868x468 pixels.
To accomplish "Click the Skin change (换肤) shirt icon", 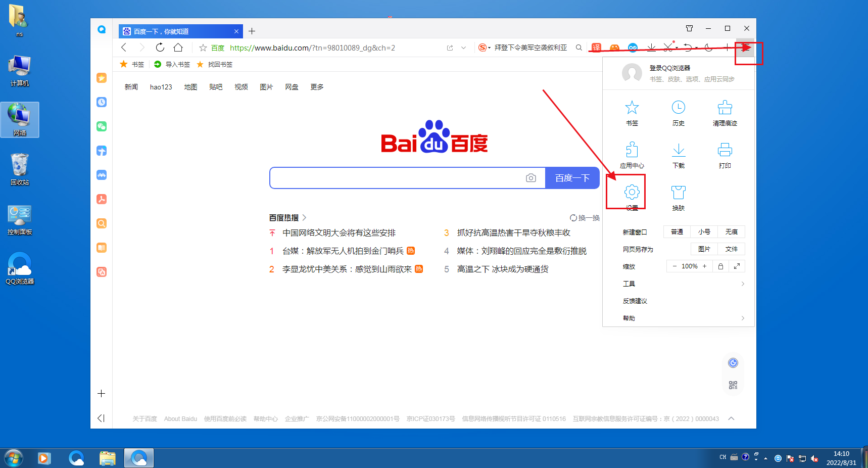I will [678, 192].
